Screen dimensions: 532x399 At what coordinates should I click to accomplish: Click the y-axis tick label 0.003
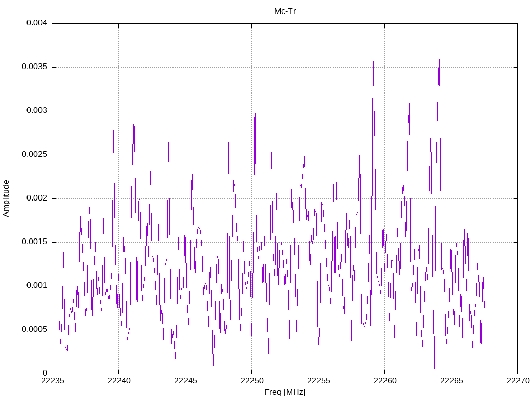click(37, 111)
